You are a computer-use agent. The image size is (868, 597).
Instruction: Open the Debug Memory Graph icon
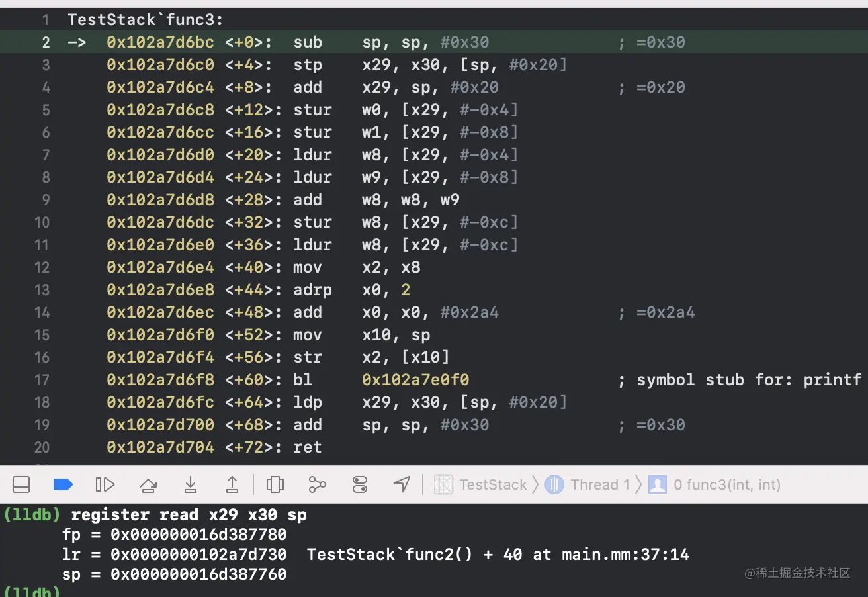[x=318, y=484]
